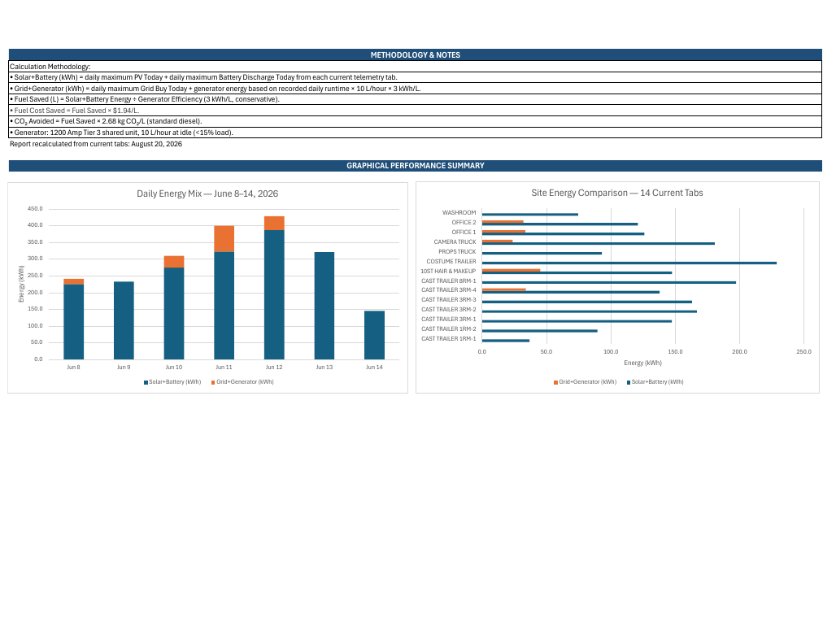
Task: Click the CAMERA TRUCK blue bar
Action: (599, 244)
